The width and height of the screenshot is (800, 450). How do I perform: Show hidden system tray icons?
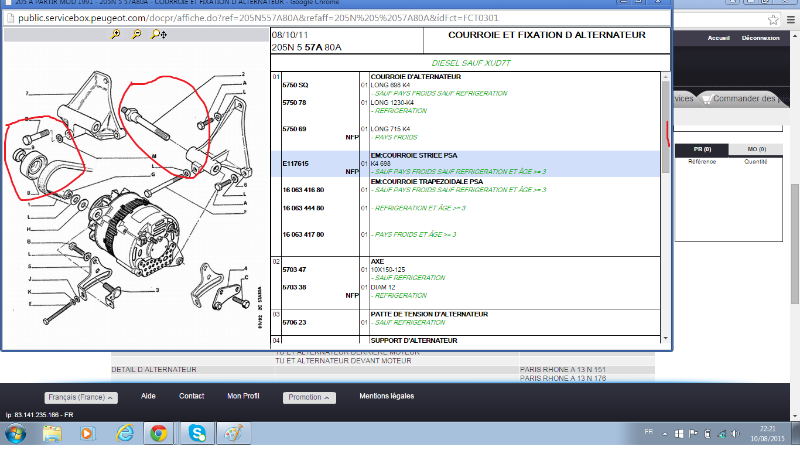tap(665, 434)
